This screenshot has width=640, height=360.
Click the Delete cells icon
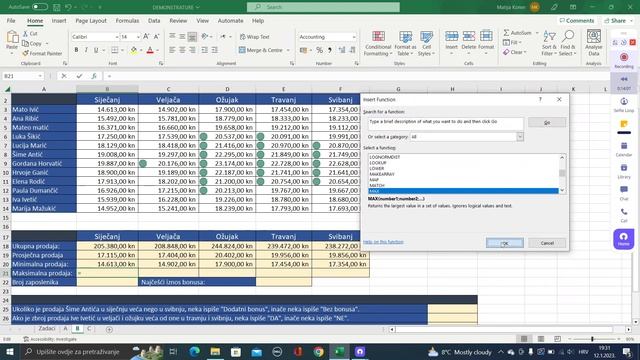coord(469,37)
